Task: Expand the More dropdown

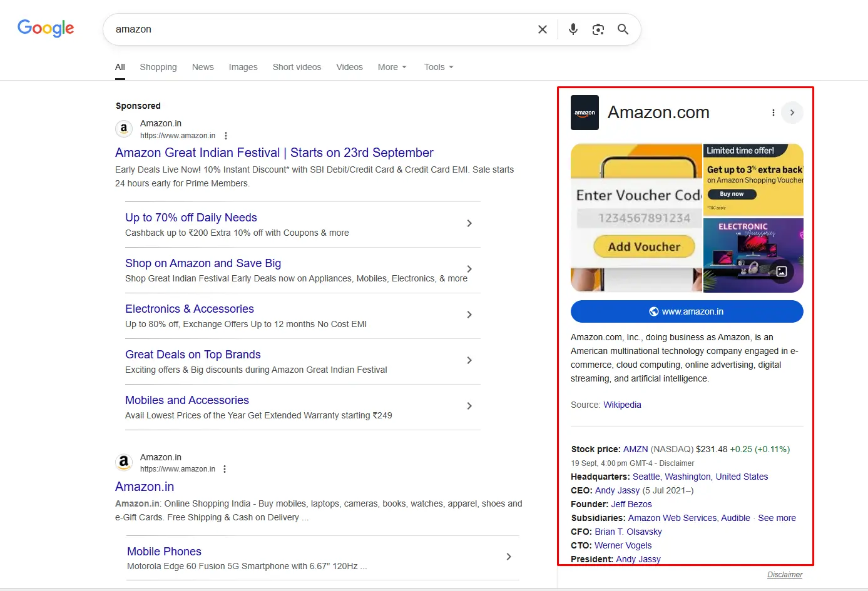Action: tap(392, 67)
